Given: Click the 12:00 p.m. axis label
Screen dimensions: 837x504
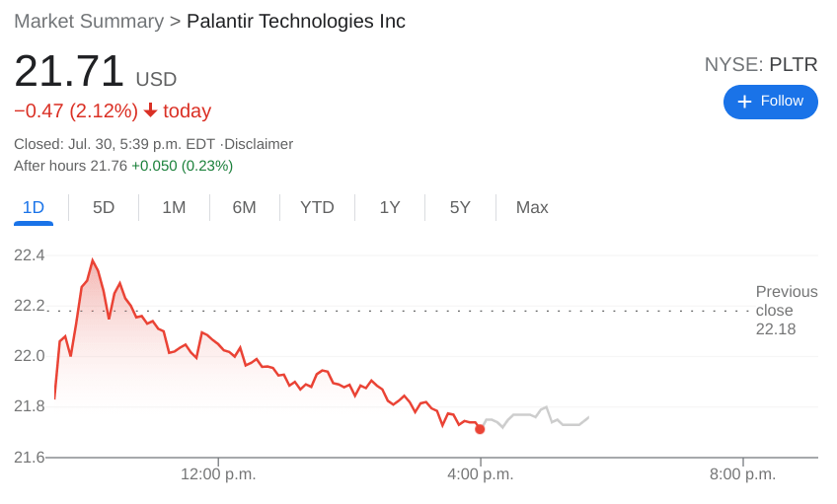Looking at the screenshot, I should pos(218,474).
